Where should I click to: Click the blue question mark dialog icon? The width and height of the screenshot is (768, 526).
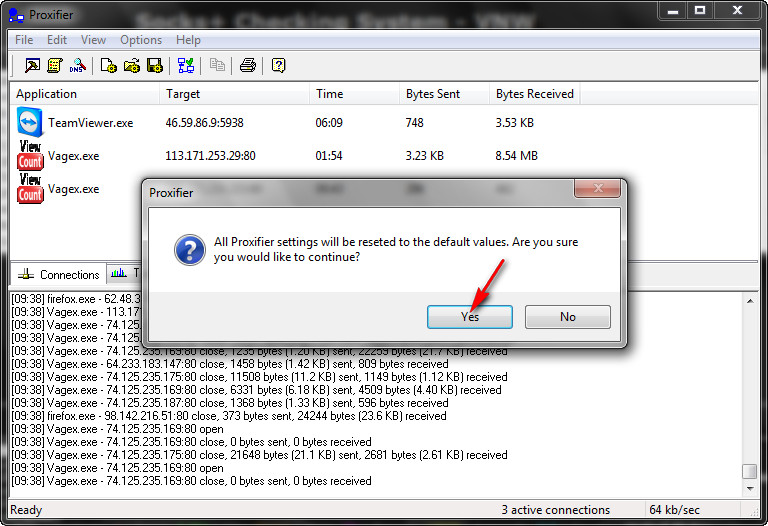[190, 250]
